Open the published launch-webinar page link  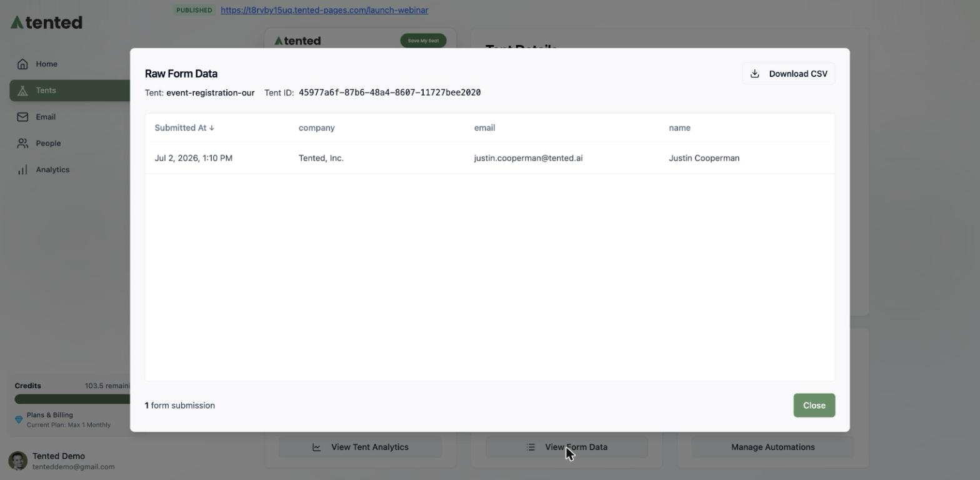pyautogui.click(x=324, y=10)
